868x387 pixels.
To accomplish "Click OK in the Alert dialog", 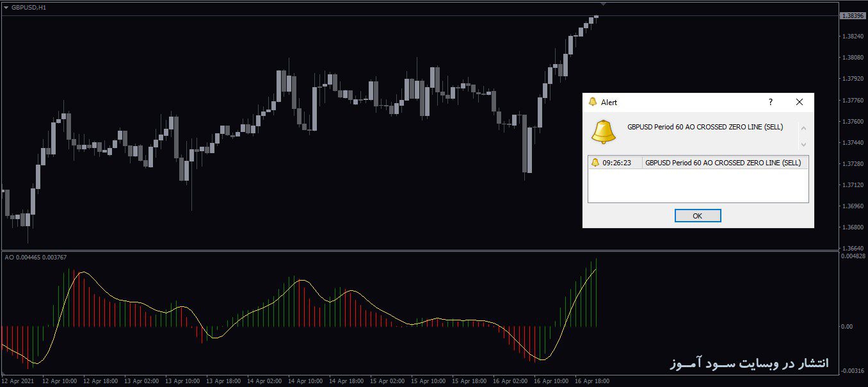I will 698,216.
